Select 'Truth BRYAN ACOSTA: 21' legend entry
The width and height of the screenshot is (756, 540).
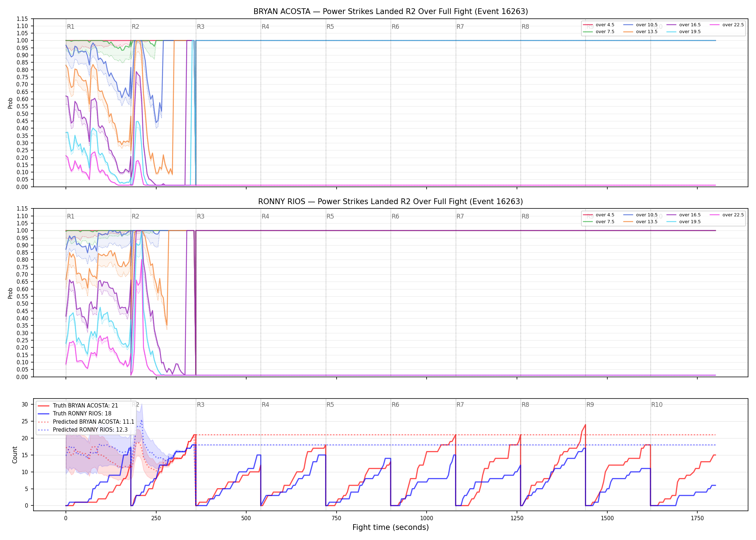(x=78, y=406)
